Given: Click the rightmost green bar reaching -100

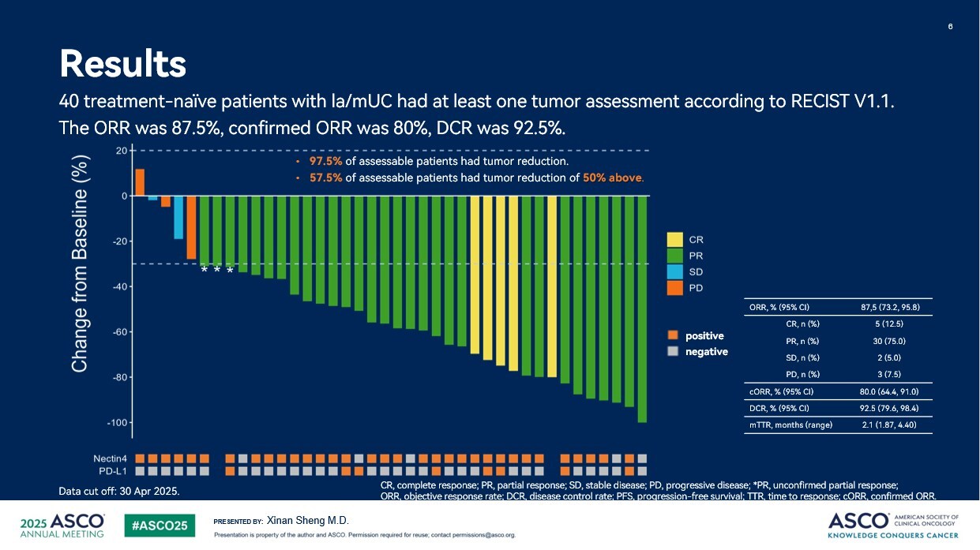Looking at the screenshot, I should (x=642, y=309).
